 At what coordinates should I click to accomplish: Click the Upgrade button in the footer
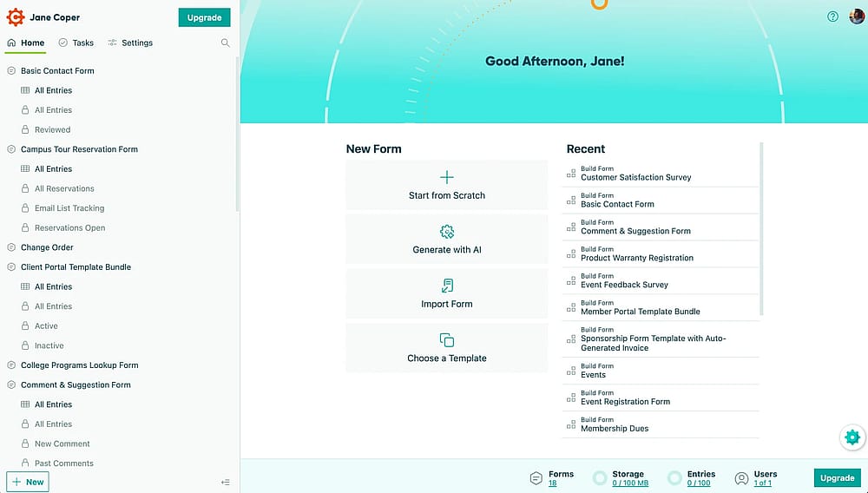pyautogui.click(x=837, y=478)
